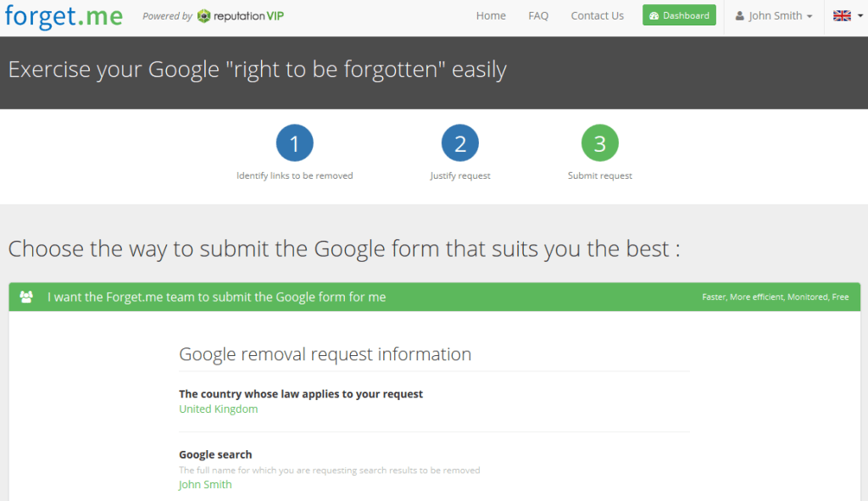The image size is (868, 501).
Task: Open the FAQ menu item
Action: tap(538, 16)
